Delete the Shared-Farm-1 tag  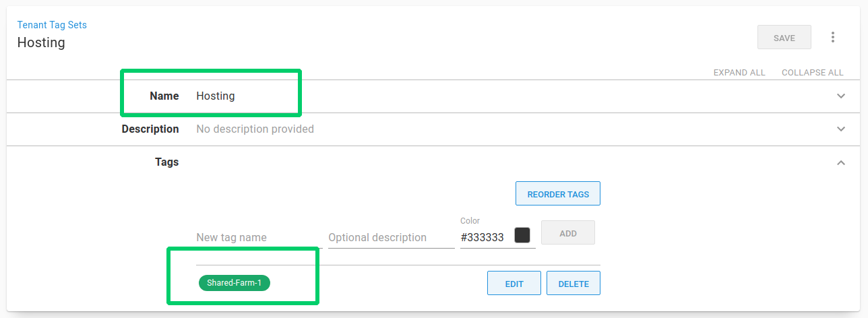(573, 284)
